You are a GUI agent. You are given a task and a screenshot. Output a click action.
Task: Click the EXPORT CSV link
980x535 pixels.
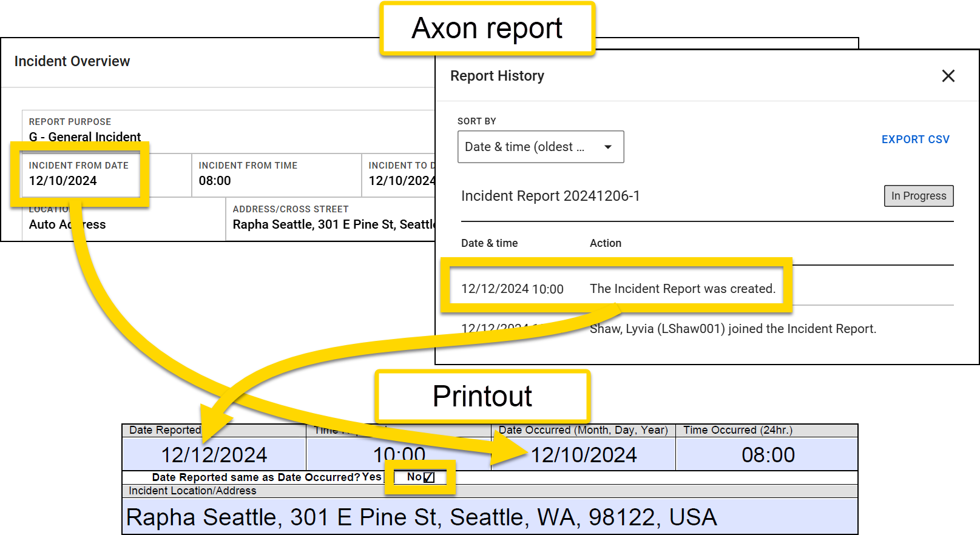tap(915, 140)
